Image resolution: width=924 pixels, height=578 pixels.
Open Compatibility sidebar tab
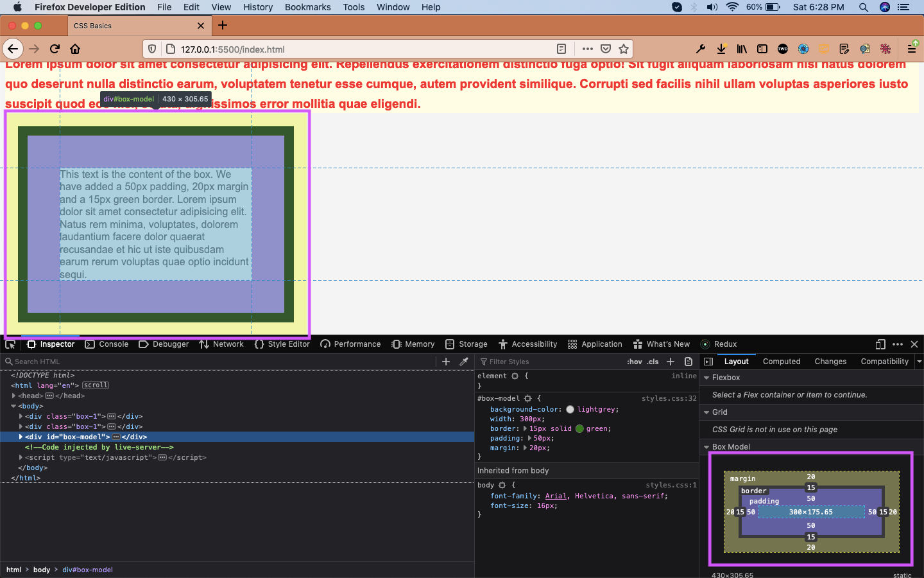coord(884,362)
